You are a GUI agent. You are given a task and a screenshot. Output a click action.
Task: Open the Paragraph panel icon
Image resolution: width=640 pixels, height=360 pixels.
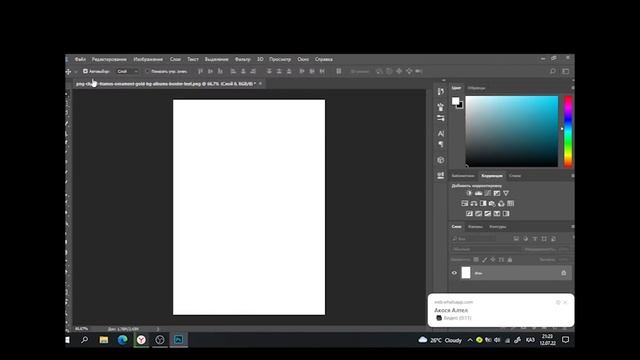(440, 144)
